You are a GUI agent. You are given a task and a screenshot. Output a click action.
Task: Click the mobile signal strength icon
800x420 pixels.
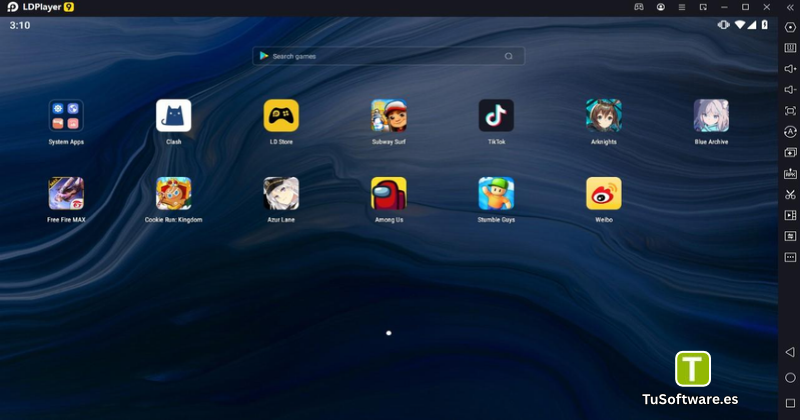tap(752, 25)
